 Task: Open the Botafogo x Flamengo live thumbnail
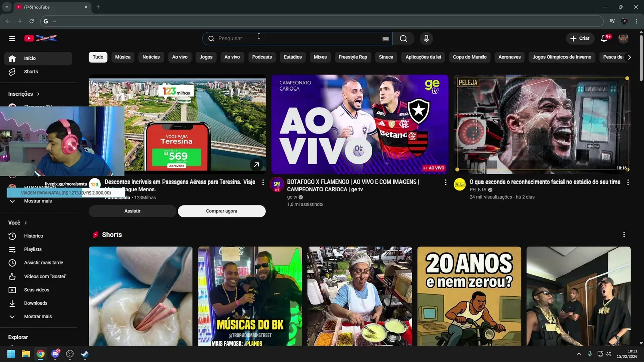(360, 125)
